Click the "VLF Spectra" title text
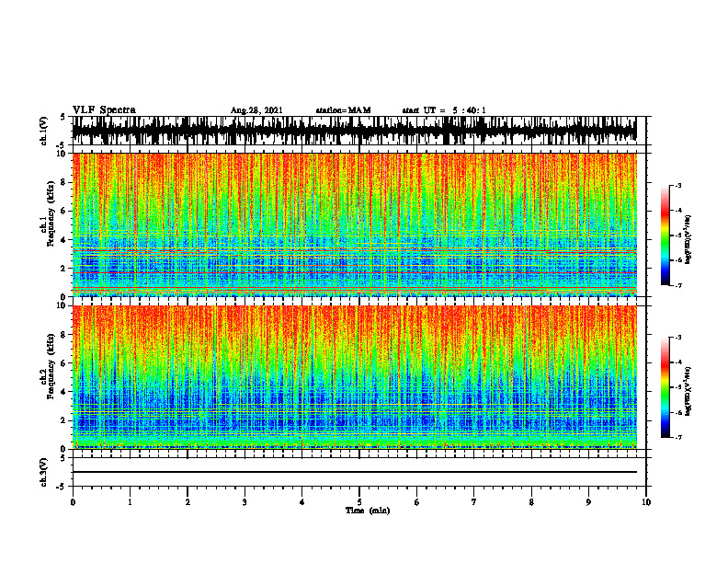Screen dimensions: 728x563 [104, 110]
